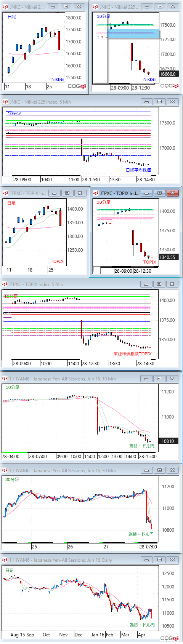Click the window icon of the TOPIX 30-minute chart

[x=95, y=193]
